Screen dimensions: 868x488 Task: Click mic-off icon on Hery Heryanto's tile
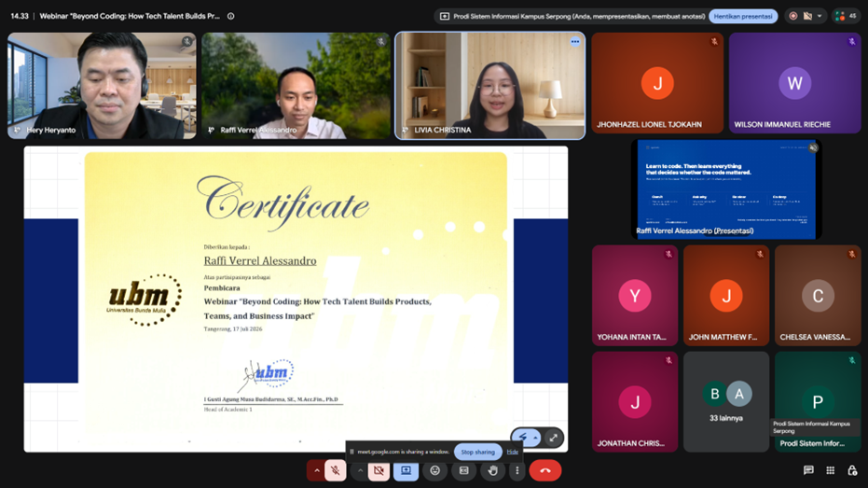tap(187, 42)
